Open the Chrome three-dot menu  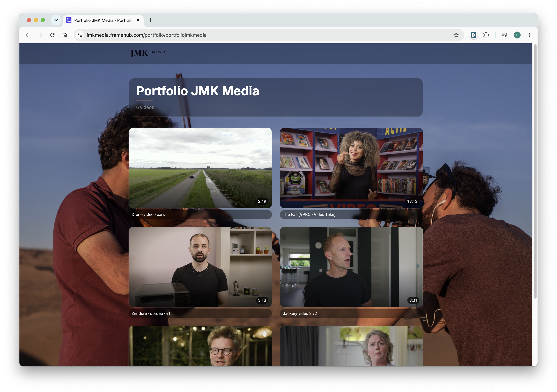pyautogui.click(x=530, y=35)
